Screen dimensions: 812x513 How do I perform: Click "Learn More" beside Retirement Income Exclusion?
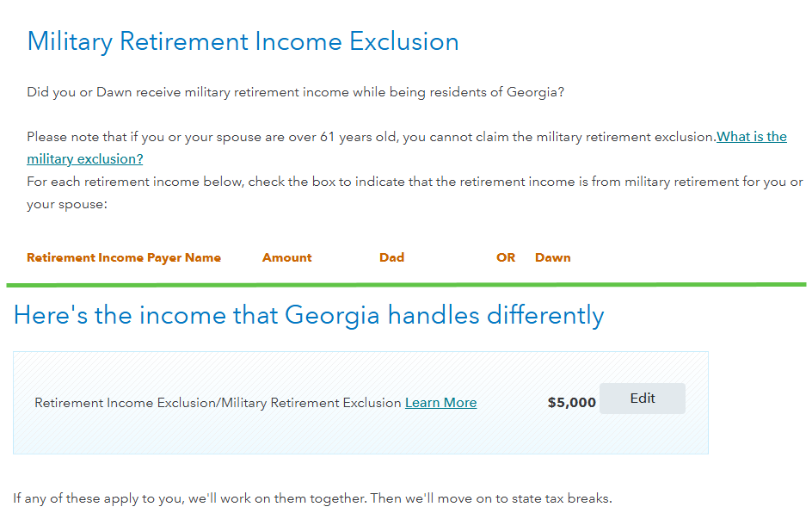(x=440, y=402)
